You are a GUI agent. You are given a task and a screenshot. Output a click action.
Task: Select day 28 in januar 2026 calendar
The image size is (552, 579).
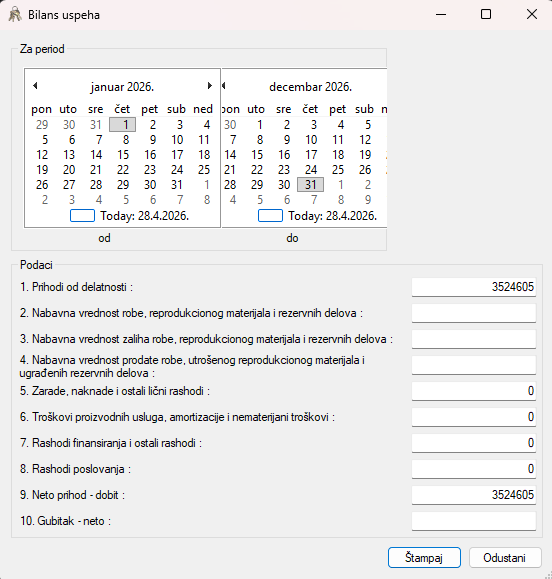pos(96,185)
